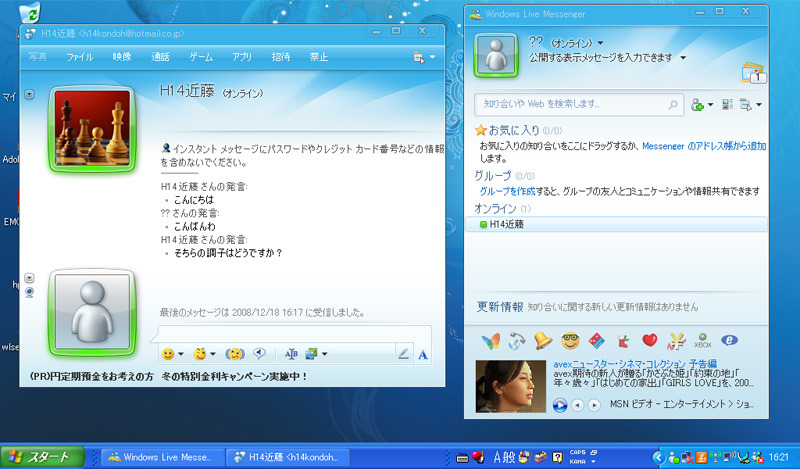Click the グループを作成 link
Image resolution: width=800 pixels, height=469 pixels.
(x=507, y=191)
